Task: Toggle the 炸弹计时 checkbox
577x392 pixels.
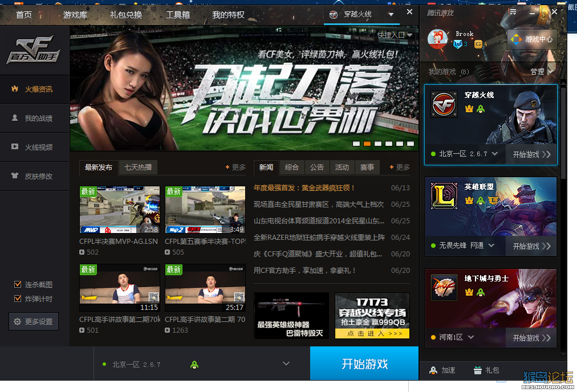Action: (x=17, y=299)
